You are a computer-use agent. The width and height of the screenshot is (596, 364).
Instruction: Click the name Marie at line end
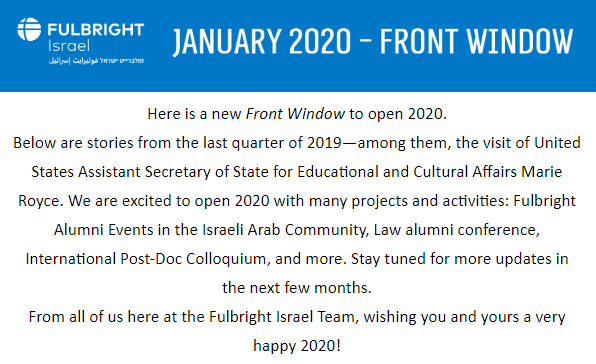(541, 172)
